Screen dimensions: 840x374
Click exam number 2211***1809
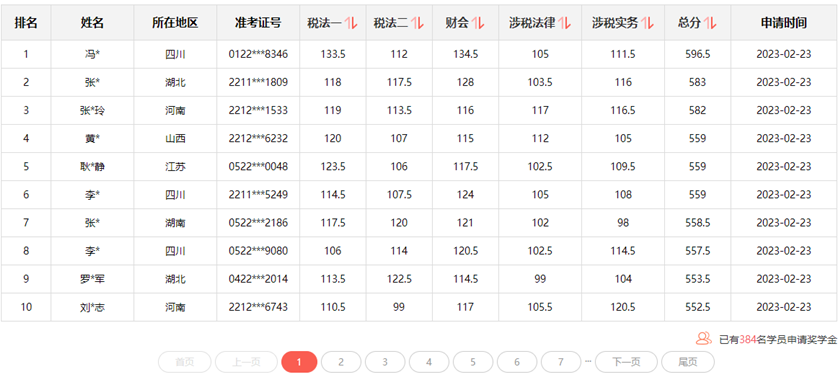click(258, 83)
